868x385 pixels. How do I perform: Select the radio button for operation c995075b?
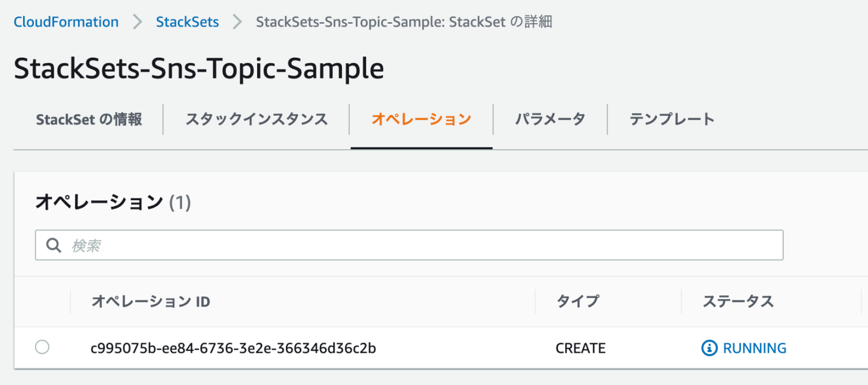pos(42,348)
